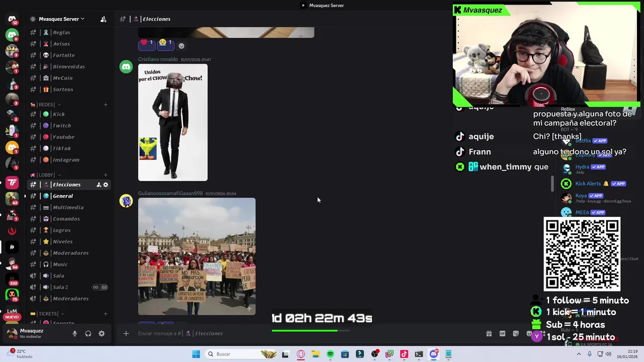644x362 pixels.
Task: Open the Windows Start menu
Action: tap(196, 354)
